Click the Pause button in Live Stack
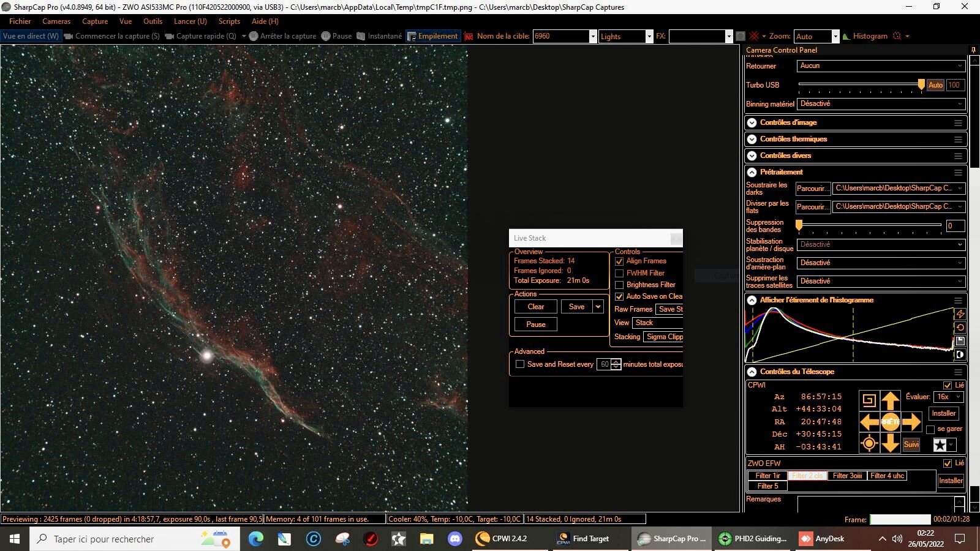Viewport: 980px width, 551px height. 536,324
